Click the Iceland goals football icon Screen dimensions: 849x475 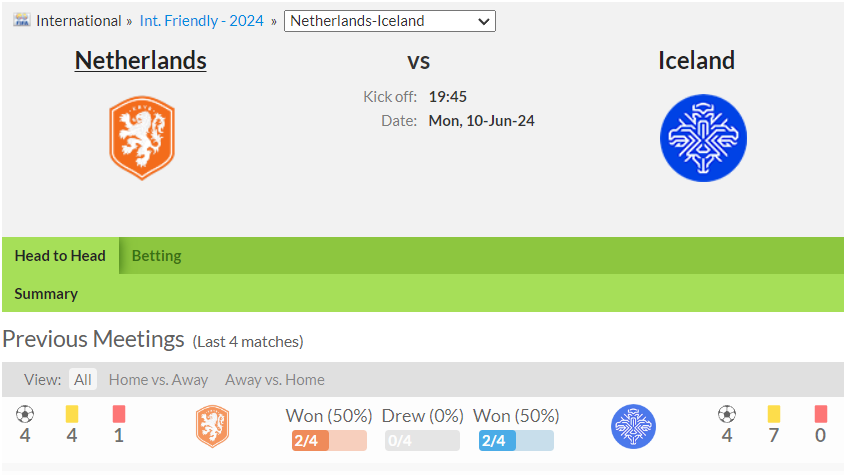727,414
